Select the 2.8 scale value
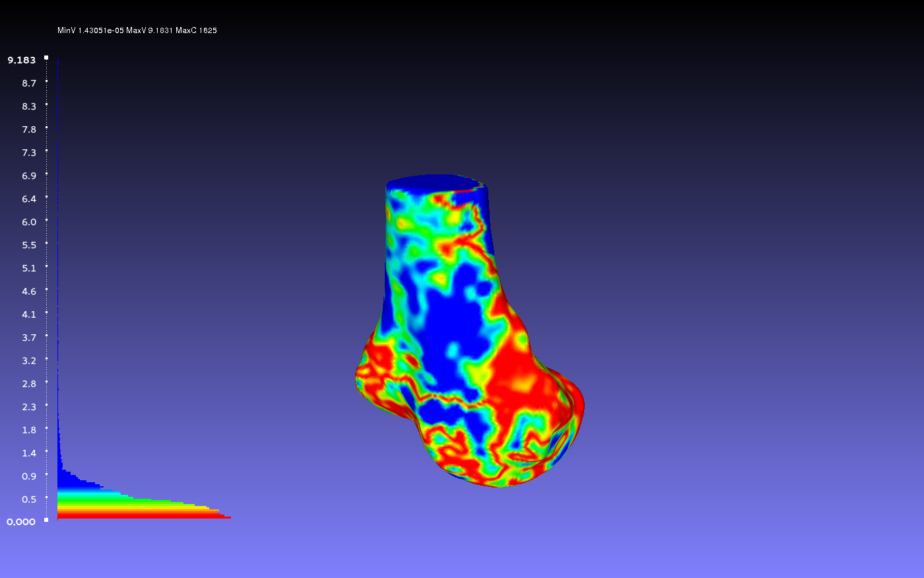 point(29,384)
